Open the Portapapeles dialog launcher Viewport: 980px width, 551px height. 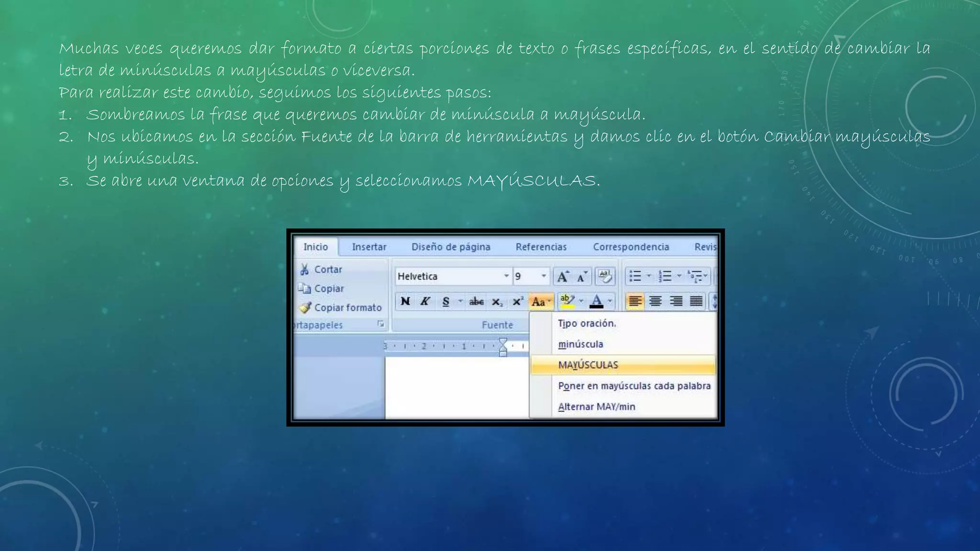[380, 324]
